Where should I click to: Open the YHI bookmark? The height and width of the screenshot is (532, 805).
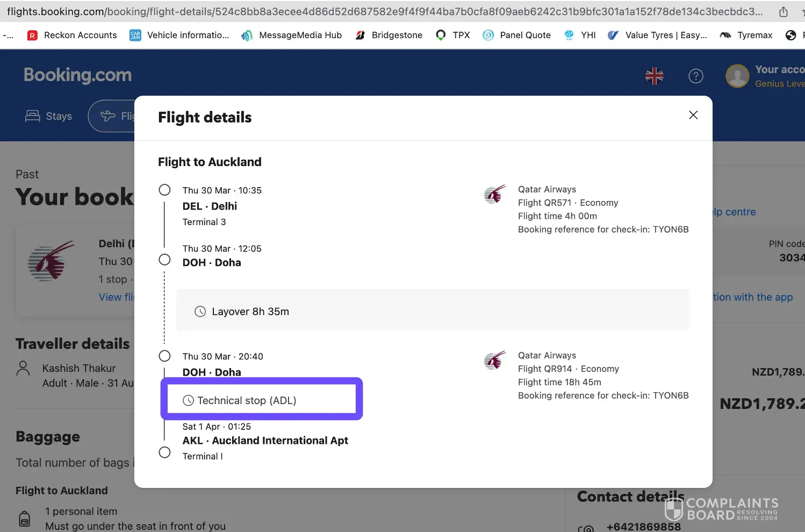(580, 35)
